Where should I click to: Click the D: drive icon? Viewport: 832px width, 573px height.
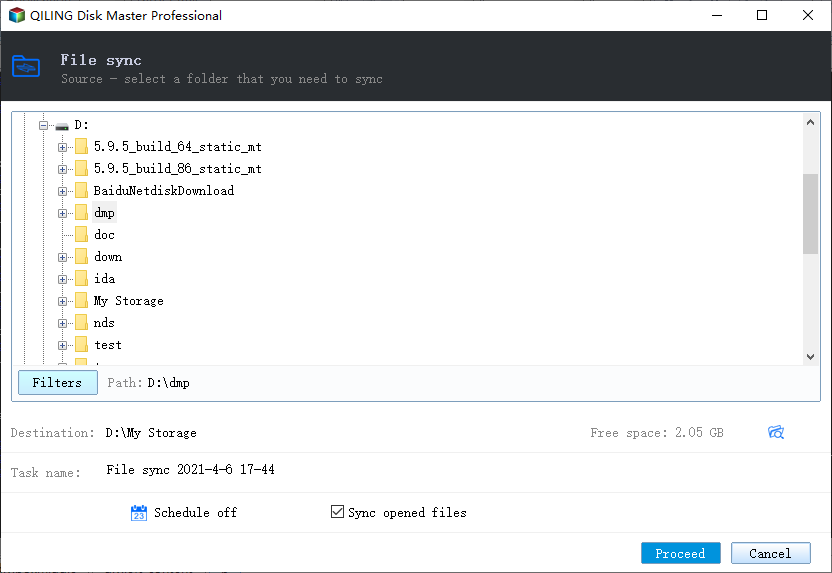pos(62,126)
